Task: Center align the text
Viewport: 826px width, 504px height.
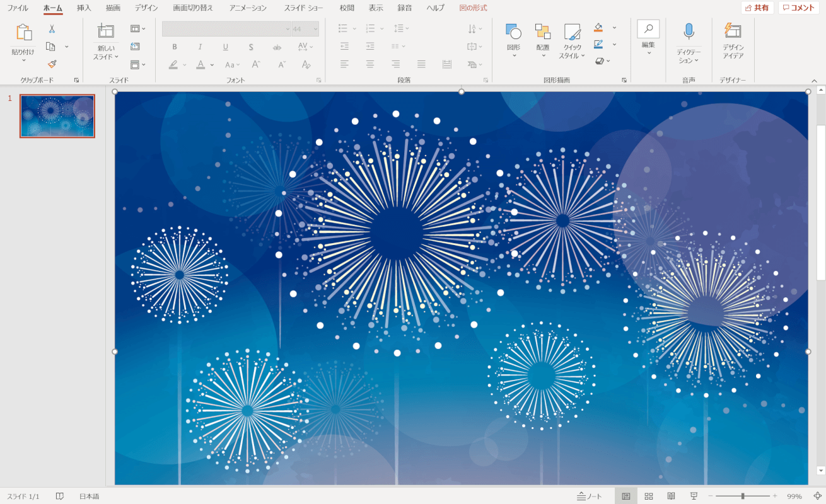Action: (x=370, y=64)
